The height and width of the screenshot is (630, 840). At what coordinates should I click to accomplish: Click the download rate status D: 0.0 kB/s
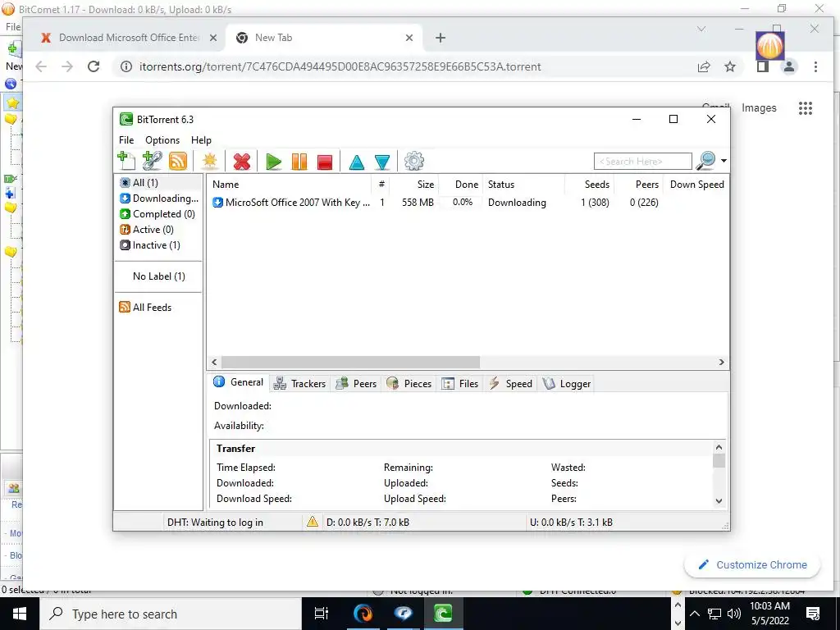[x=367, y=523]
